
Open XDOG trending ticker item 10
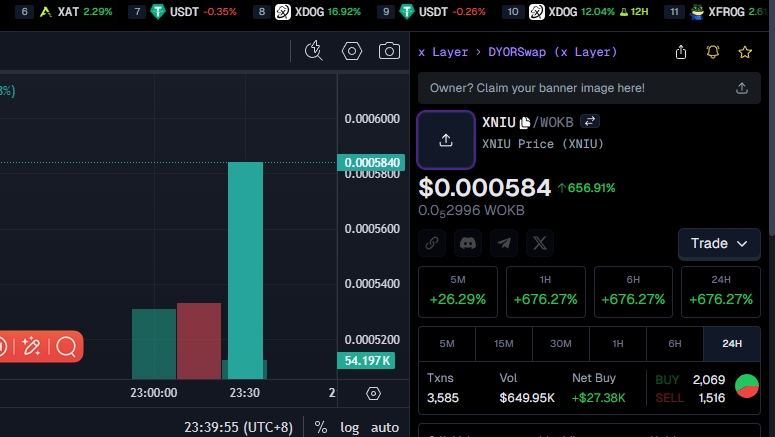click(576, 11)
